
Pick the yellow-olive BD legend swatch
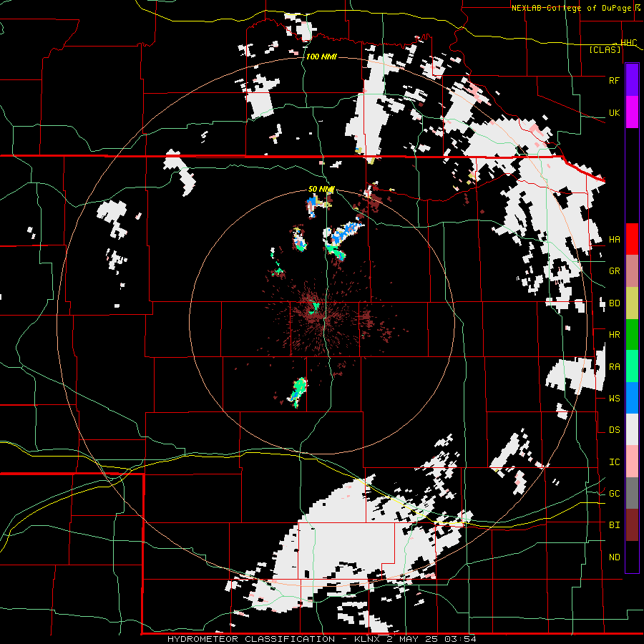click(632, 303)
